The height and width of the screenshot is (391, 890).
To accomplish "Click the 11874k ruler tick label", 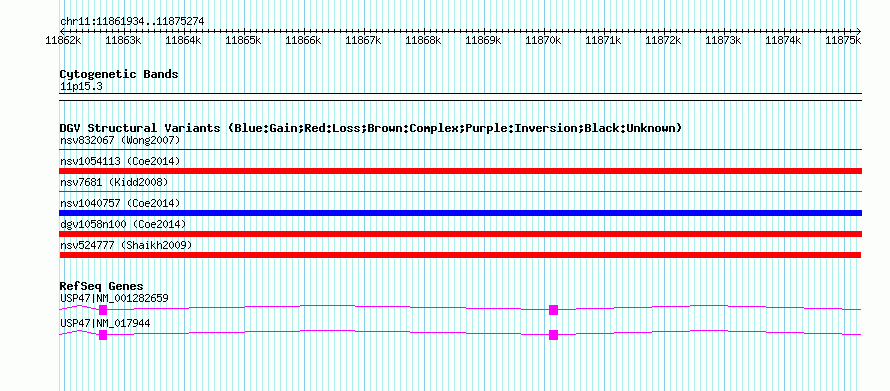I will point(783,40).
